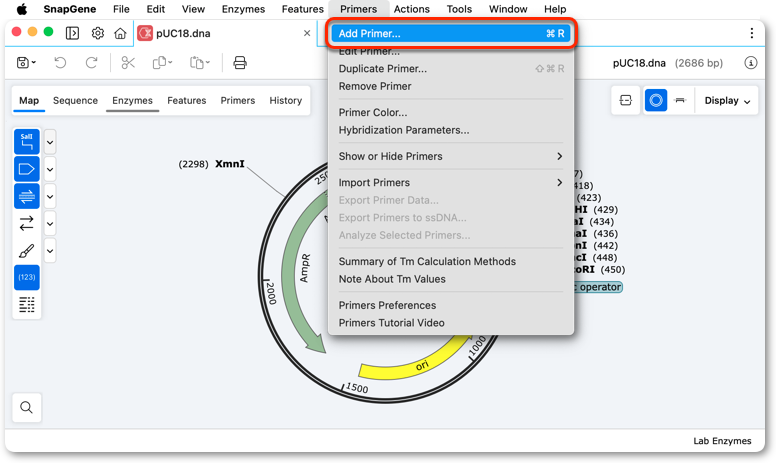Viewport: 776px width, 463px height.
Task: Switch to the Enzymes tab
Action: click(x=132, y=100)
